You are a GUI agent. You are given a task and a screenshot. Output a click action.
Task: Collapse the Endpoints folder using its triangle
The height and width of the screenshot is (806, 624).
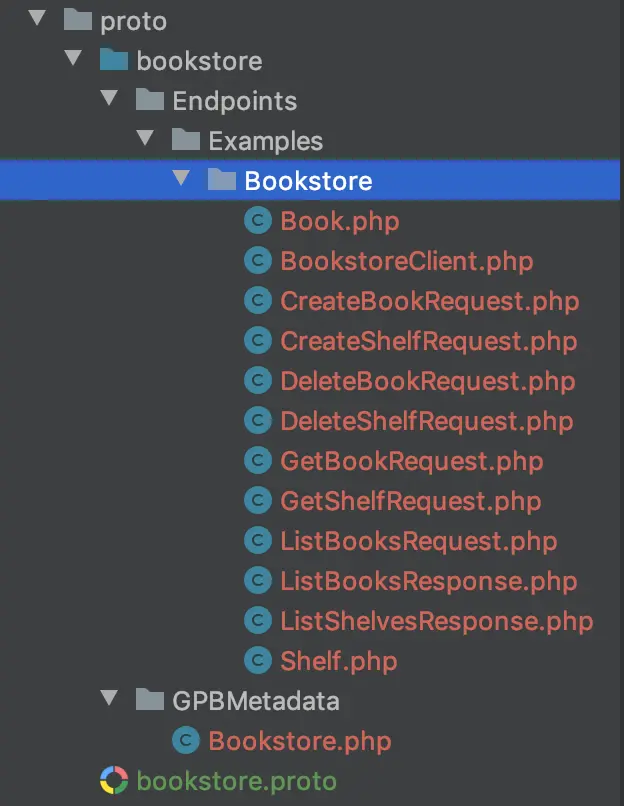(x=109, y=99)
